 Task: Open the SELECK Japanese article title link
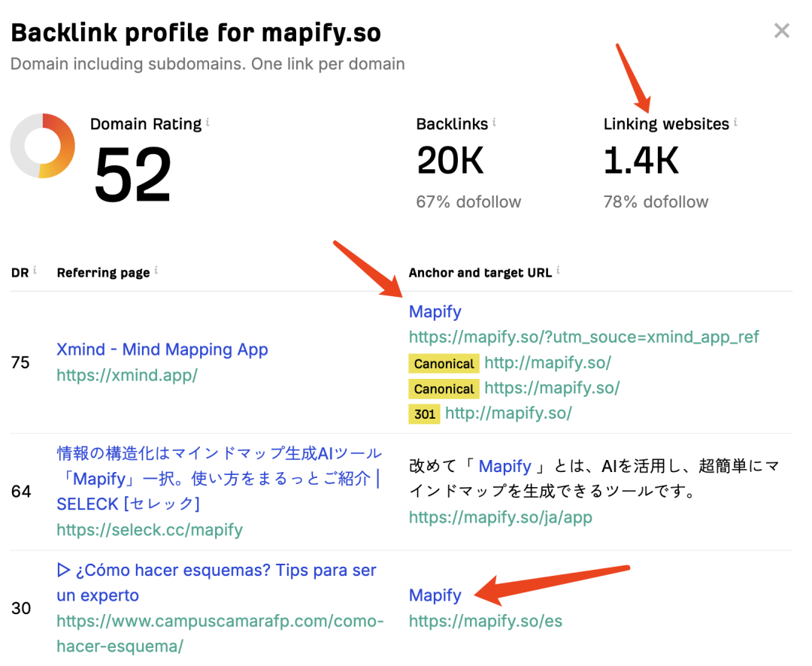pyautogui.click(x=219, y=479)
